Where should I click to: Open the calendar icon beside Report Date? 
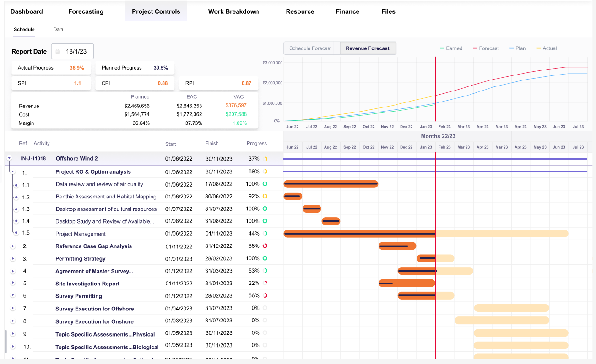pos(57,51)
